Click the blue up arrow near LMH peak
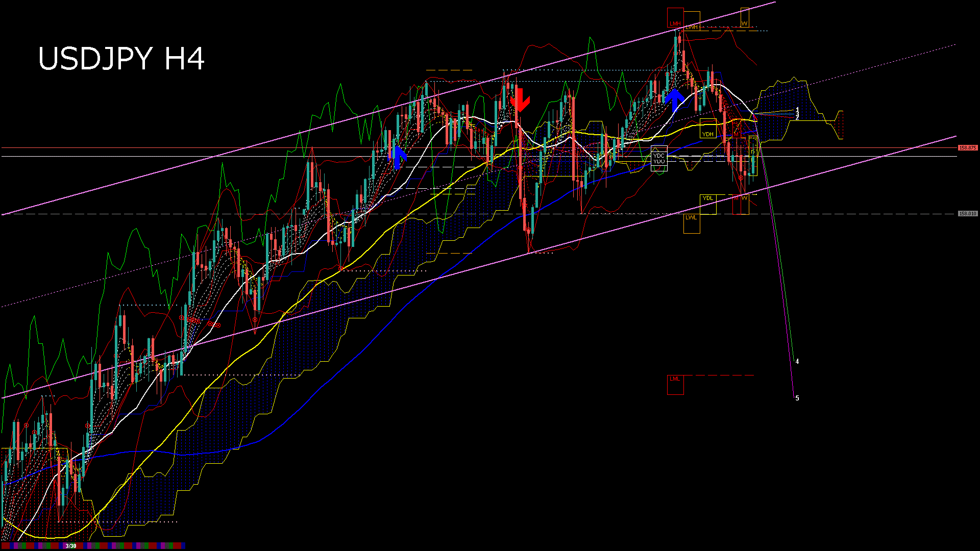 point(675,99)
